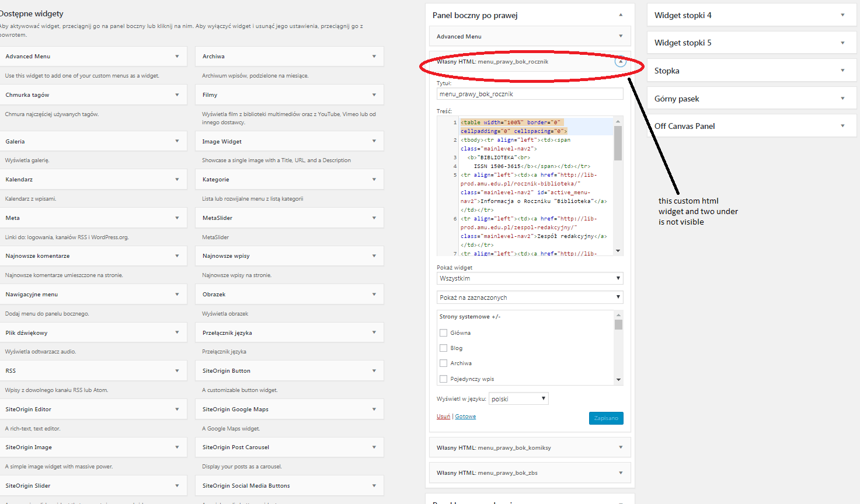Open the Off Canvas Panel section

coord(751,125)
